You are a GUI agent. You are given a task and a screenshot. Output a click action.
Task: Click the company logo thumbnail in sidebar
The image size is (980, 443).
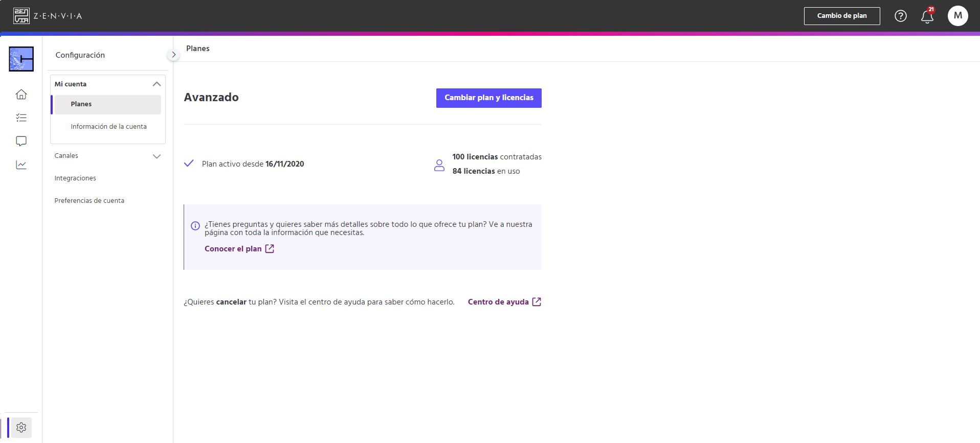tap(21, 59)
